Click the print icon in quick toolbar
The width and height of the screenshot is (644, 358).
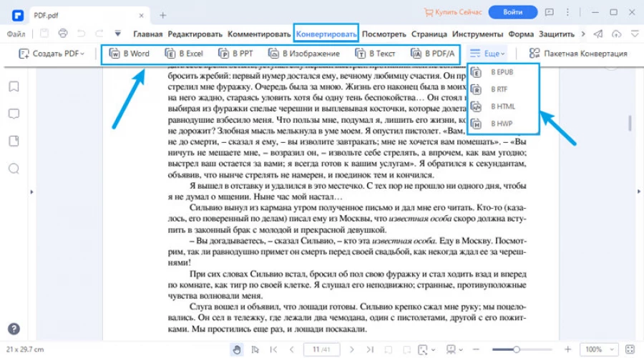[x=63, y=34]
